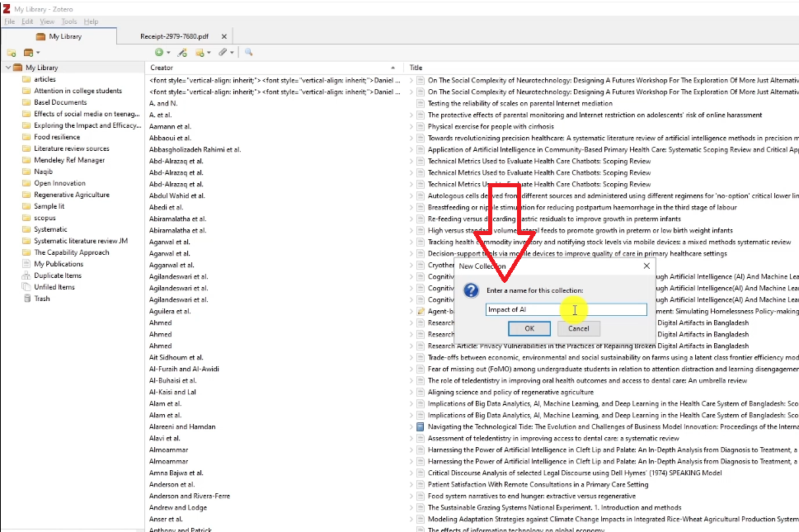The image size is (799, 532).
Task: Sort by Creator column sort arrow
Action: pos(392,68)
